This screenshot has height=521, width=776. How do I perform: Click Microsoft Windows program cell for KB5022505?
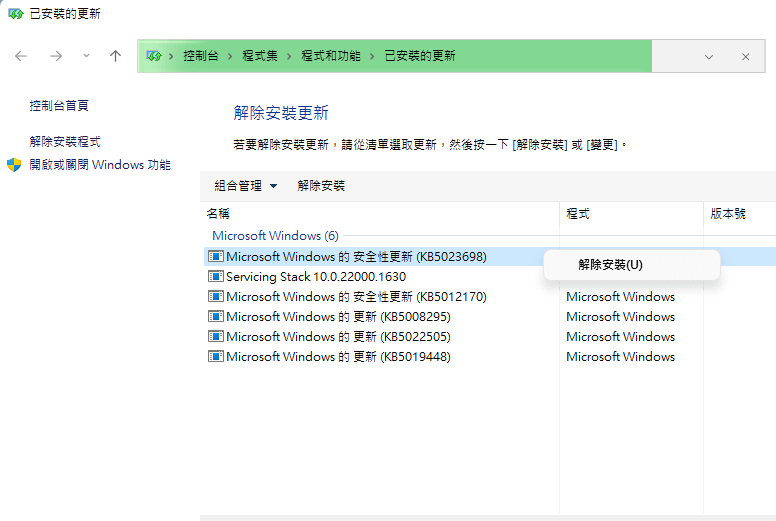[621, 337]
